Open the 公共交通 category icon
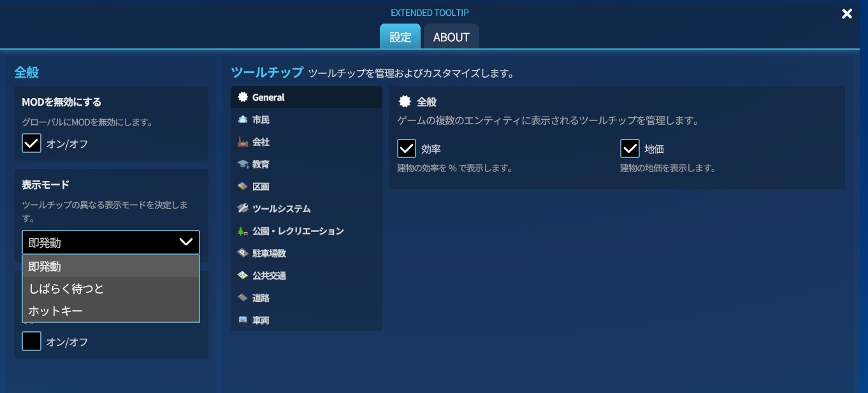Image resolution: width=868 pixels, height=393 pixels. 243,275
